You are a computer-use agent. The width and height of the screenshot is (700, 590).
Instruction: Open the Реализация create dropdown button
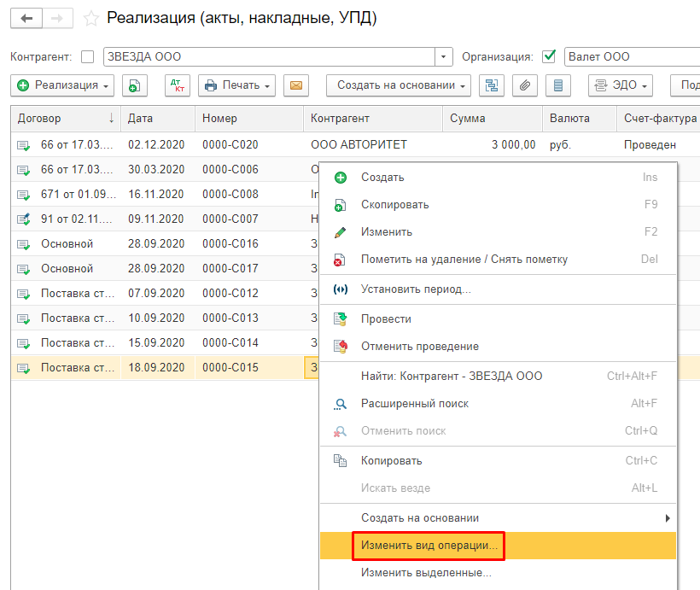pos(64,85)
